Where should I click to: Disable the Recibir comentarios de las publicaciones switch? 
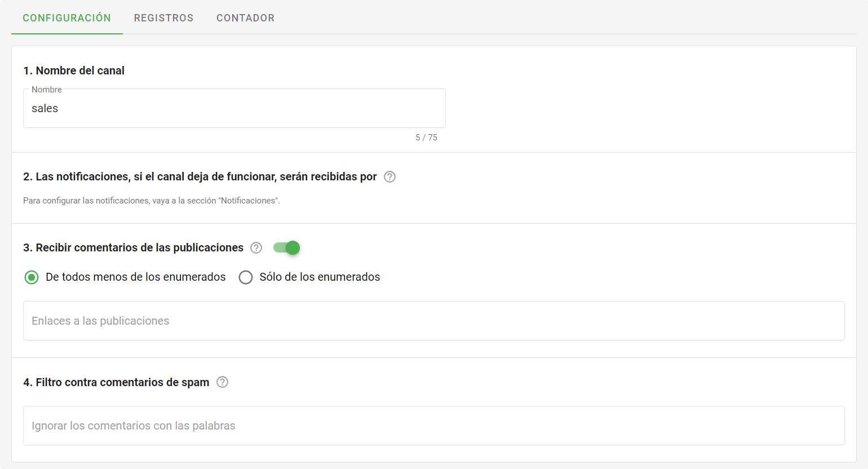(x=287, y=248)
